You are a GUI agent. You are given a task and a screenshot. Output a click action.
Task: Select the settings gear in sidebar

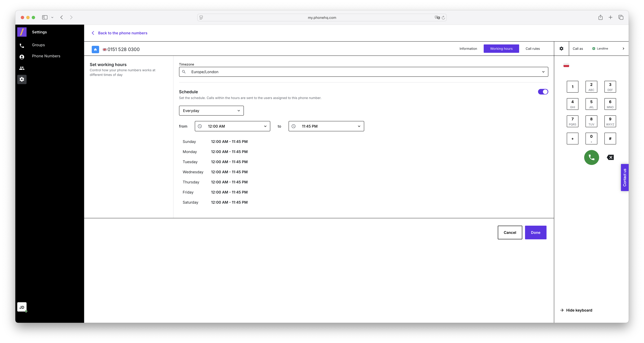[x=22, y=79]
